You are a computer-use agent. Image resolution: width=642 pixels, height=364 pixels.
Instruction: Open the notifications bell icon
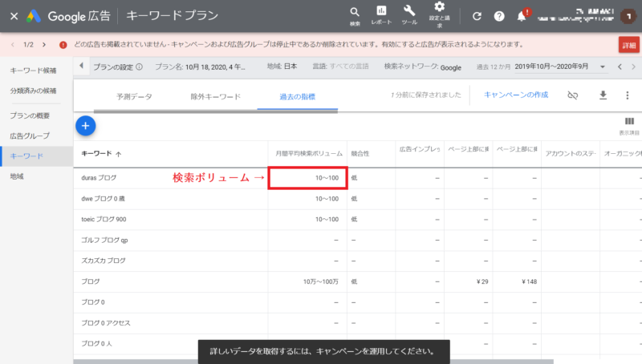point(522,16)
